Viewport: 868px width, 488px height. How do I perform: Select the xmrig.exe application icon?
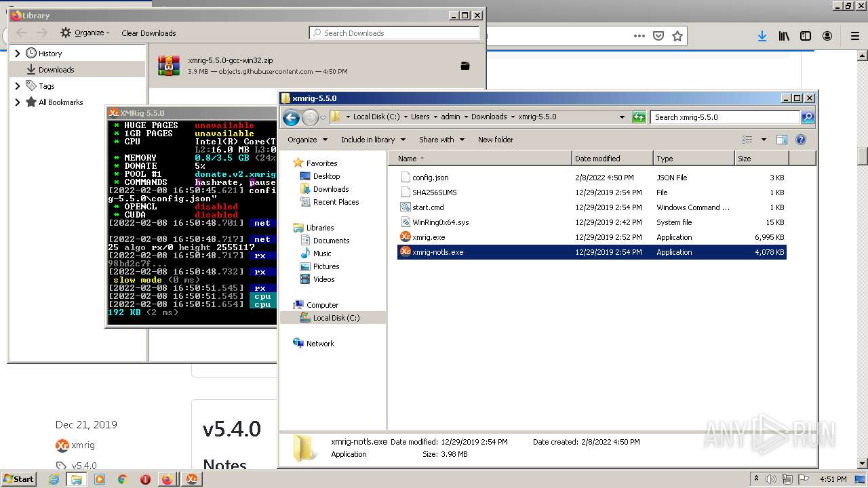point(406,237)
